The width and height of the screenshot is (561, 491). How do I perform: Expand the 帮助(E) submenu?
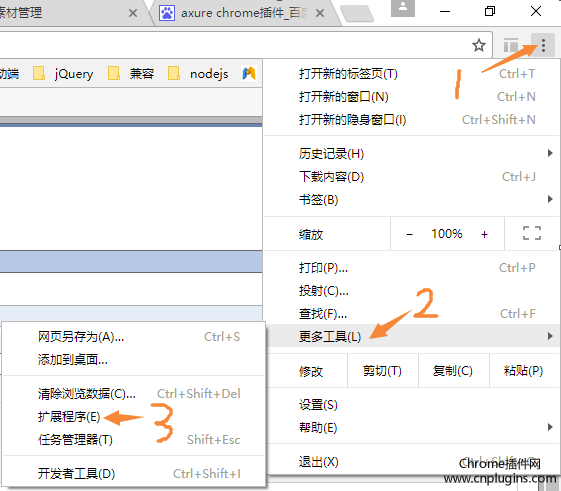coord(411,428)
